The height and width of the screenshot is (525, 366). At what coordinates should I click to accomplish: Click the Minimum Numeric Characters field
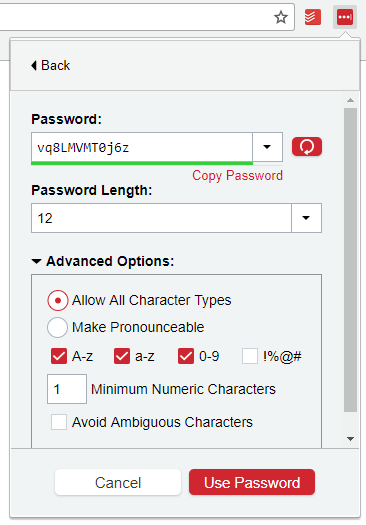[x=67, y=389]
